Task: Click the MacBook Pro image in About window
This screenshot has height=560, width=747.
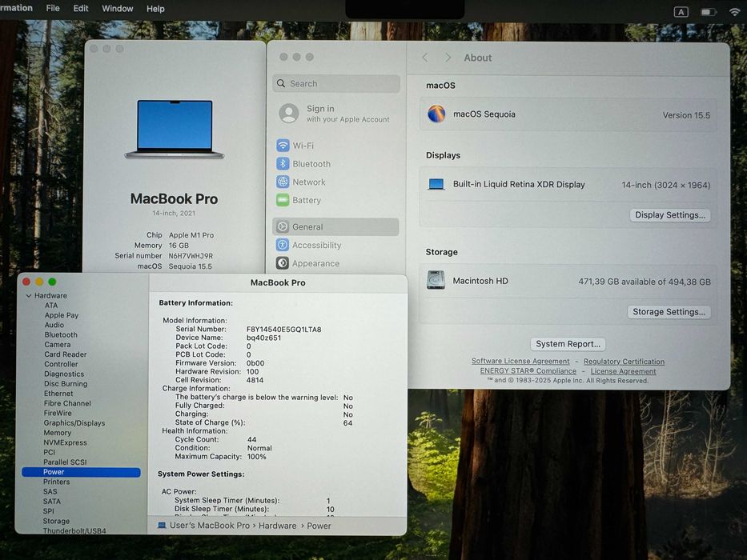Action: (175, 129)
